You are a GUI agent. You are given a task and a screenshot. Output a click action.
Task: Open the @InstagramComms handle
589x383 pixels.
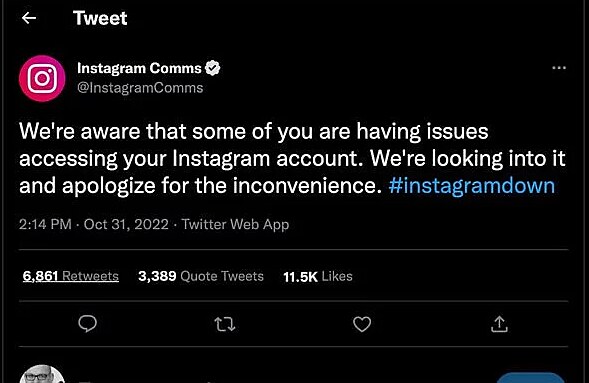pos(140,88)
